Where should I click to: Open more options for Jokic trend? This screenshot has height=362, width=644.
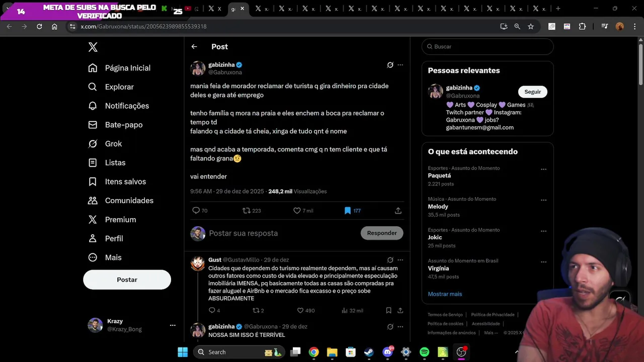(543, 231)
